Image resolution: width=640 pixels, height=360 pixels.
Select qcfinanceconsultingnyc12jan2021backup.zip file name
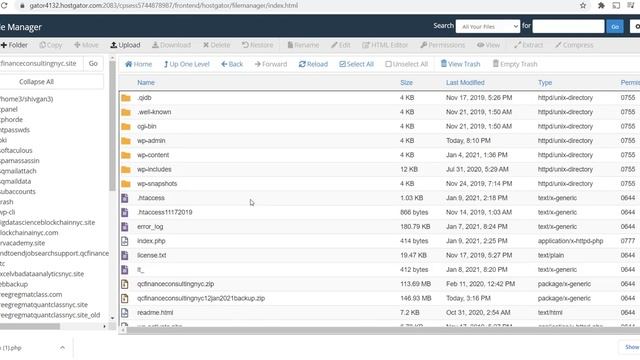click(201, 298)
